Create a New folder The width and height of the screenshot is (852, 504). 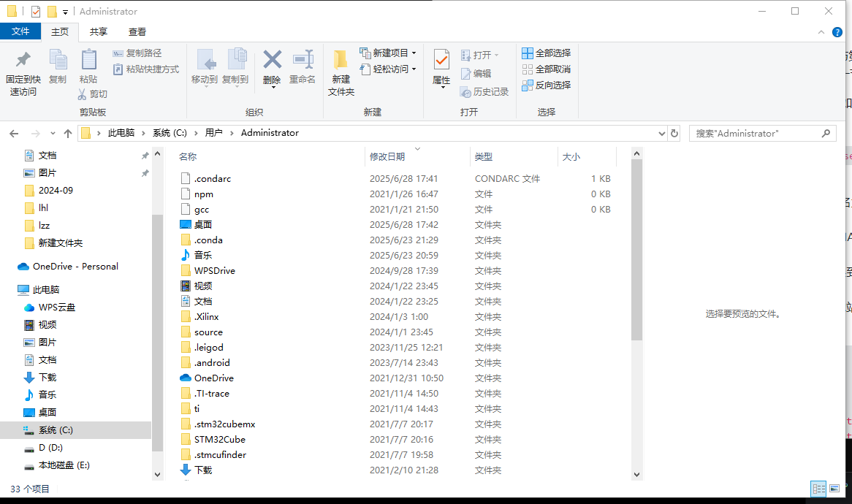(x=341, y=73)
